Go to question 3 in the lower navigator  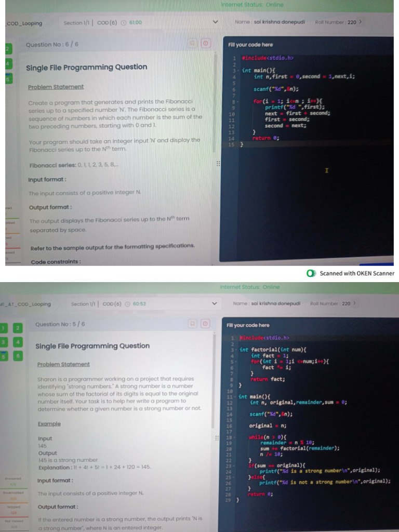4,342
